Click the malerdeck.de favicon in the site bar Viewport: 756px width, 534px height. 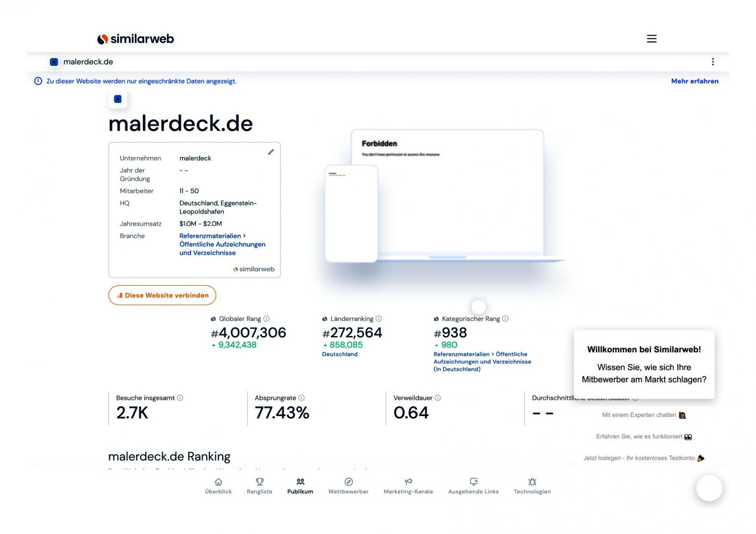(x=54, y=62)
